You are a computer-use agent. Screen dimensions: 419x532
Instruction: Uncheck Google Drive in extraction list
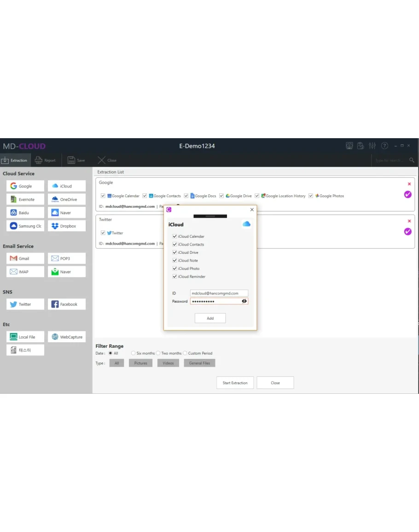(221, 196)
